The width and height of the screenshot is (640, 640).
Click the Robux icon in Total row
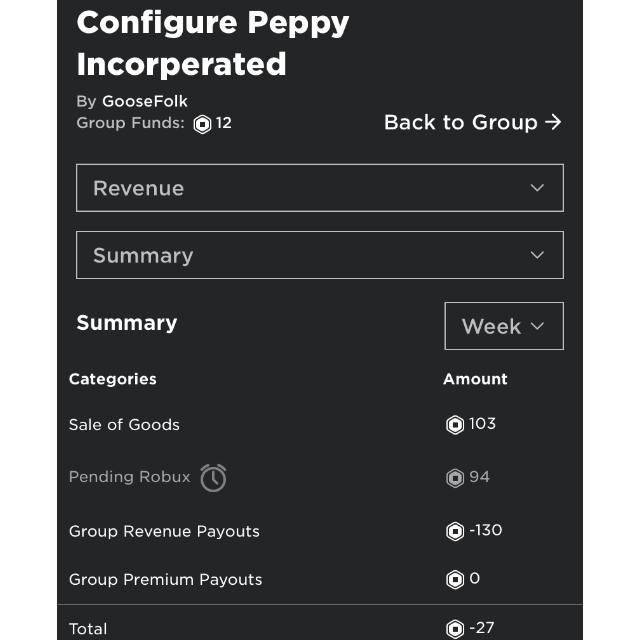click(x=455, y=629)
